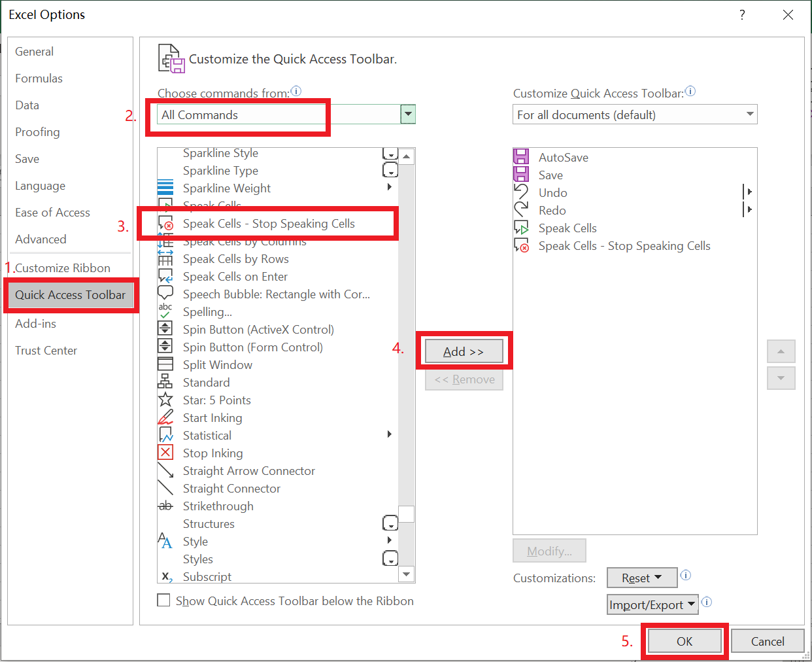Click the Stop Speaking Cells icon in right list

(521, 245)
